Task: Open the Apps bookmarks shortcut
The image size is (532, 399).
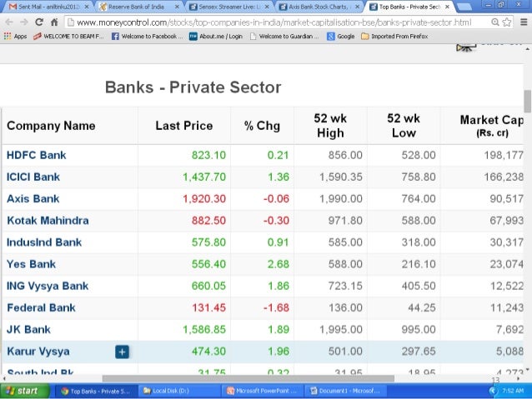Action: 16,36
